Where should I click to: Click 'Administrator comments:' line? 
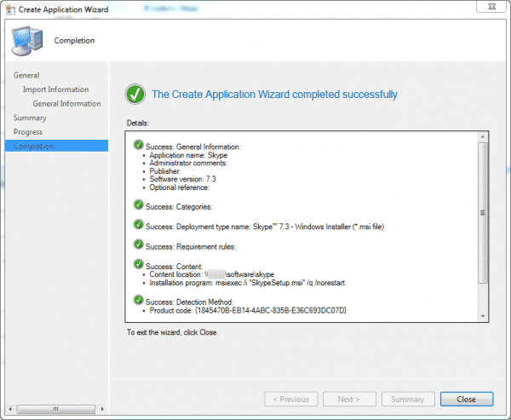coord(188,163)
